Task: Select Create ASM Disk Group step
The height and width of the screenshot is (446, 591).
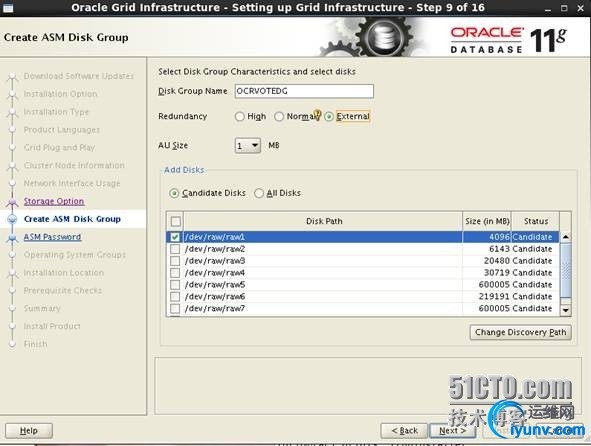Action: pos(72,219)
